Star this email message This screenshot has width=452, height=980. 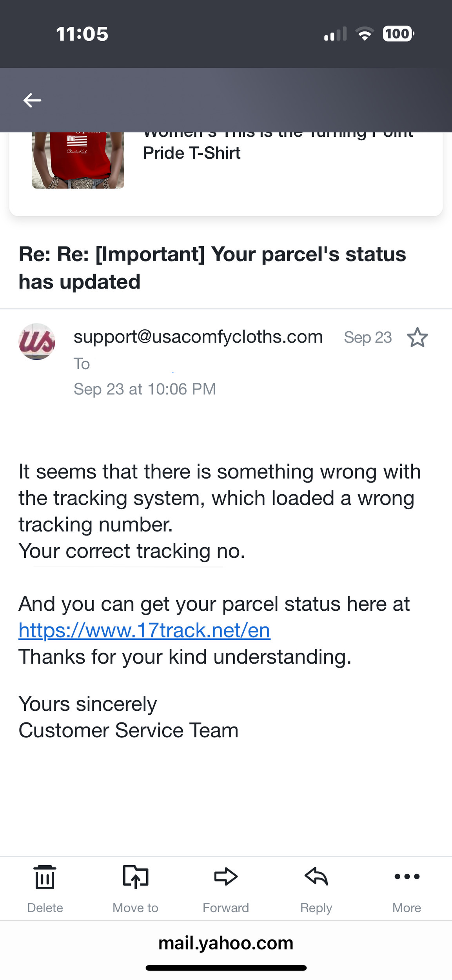point(417,338)
